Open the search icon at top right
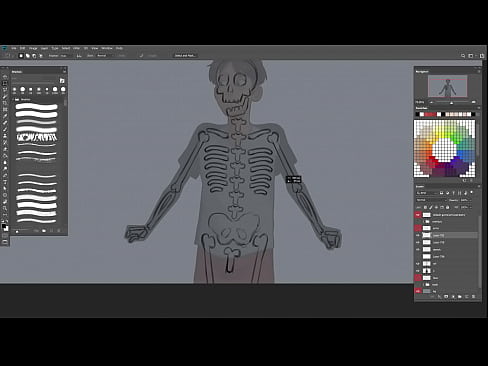488x366 pixels. coord(463,56)
